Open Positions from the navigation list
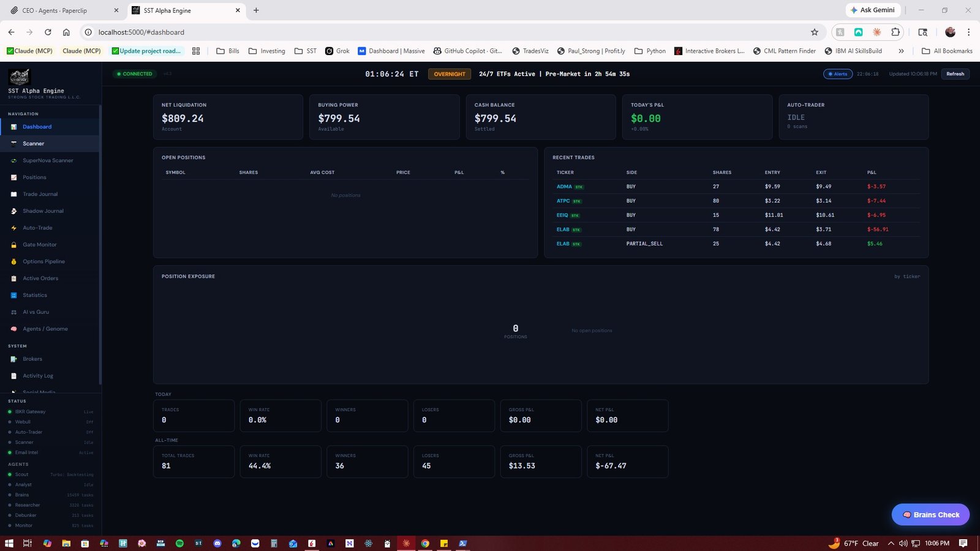This screenshot has height=551, width=980. pos(50,177)
